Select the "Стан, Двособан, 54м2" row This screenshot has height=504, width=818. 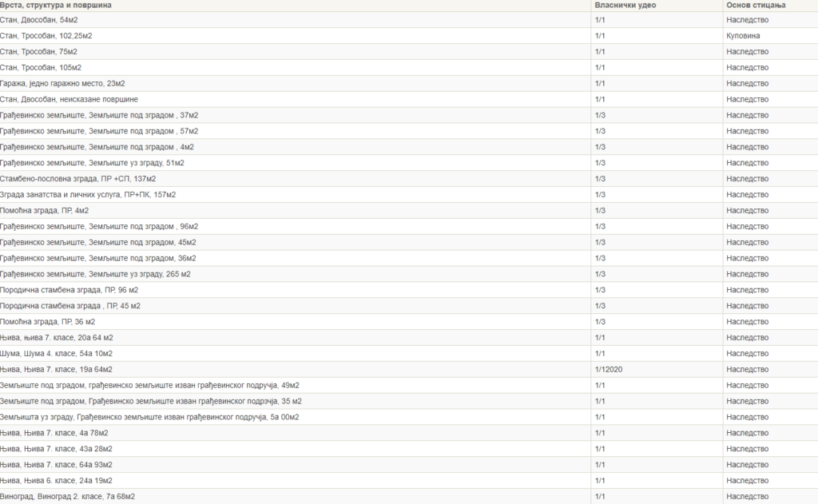coord(39,20)
